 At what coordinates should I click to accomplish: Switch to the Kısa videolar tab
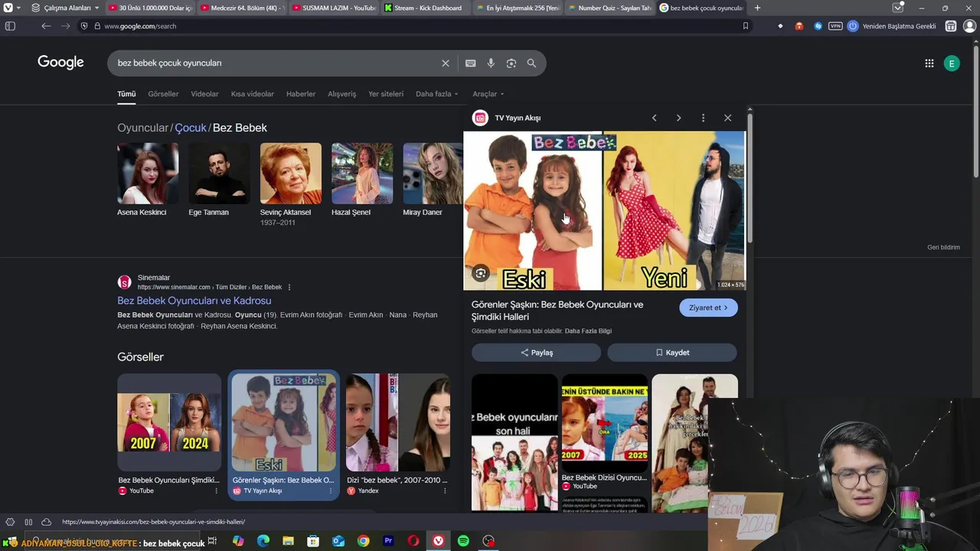(253, 94)
